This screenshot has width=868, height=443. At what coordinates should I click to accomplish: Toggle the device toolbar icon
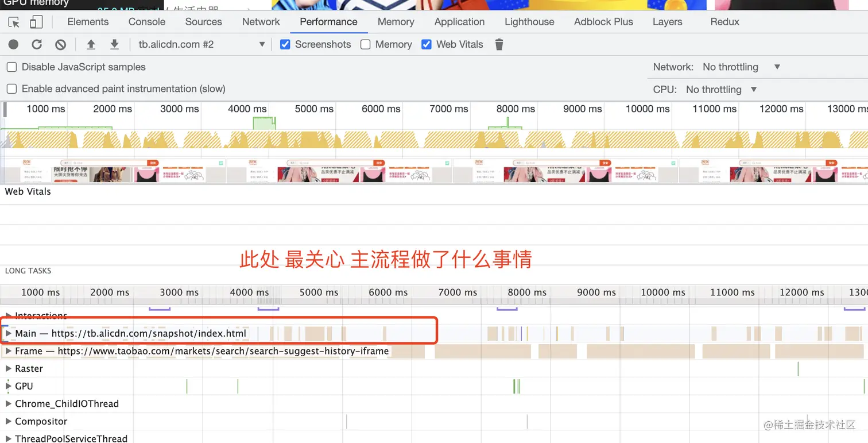[36, 22]
